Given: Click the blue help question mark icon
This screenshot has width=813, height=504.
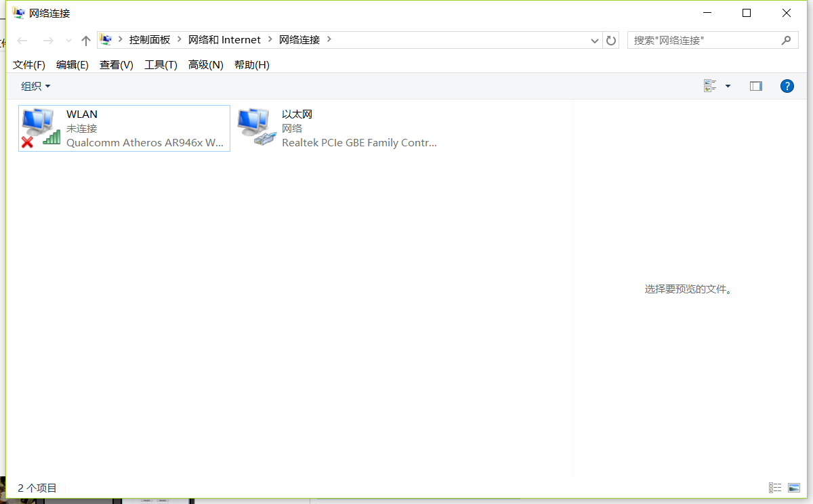Looking at the screenshot, I should point(787,86).
